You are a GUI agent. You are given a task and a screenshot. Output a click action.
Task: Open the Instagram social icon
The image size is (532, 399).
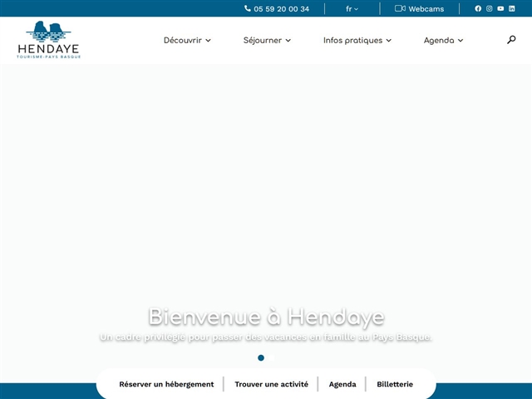[490, 9]
